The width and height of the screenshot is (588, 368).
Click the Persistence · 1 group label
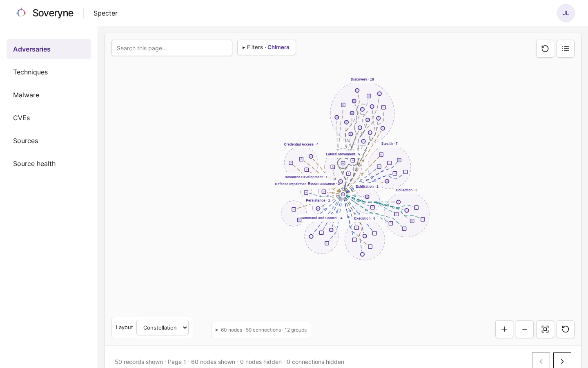coord(318,200)
